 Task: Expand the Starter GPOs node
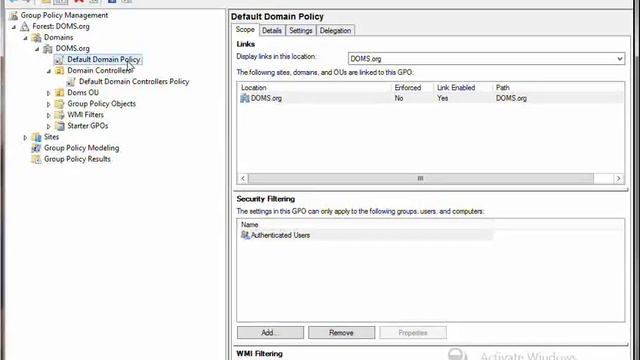[49, 126]
